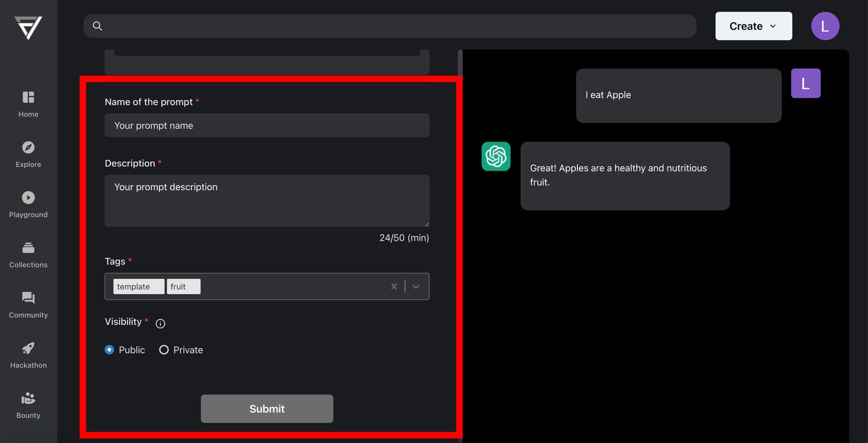Open Collections from the sidebar

tap(28, 255)
